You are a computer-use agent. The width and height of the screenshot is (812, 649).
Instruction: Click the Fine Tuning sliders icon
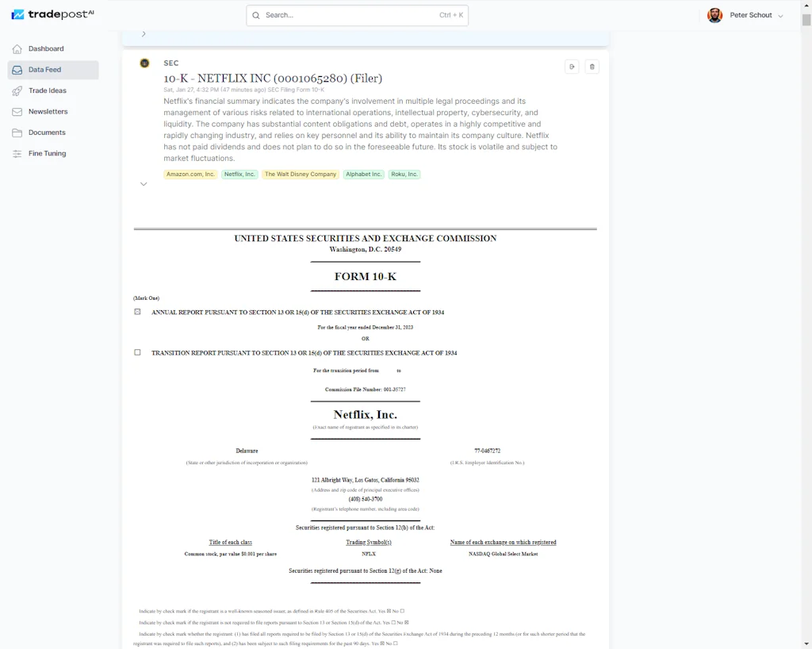(17, 153)
